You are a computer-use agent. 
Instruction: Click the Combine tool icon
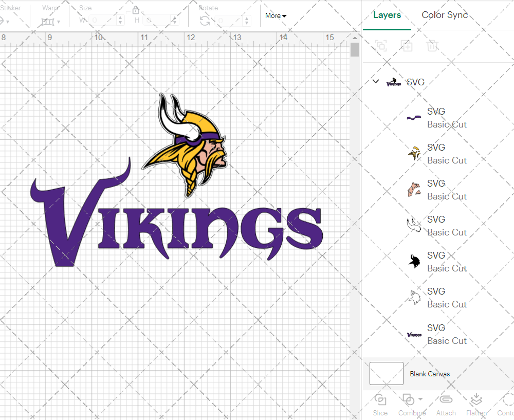409,400
